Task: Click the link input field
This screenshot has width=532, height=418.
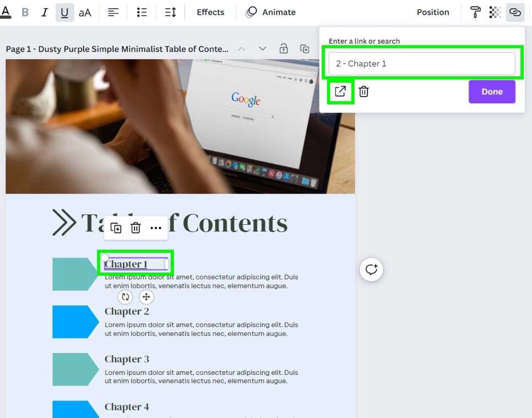Action: [x=422, y=64]
